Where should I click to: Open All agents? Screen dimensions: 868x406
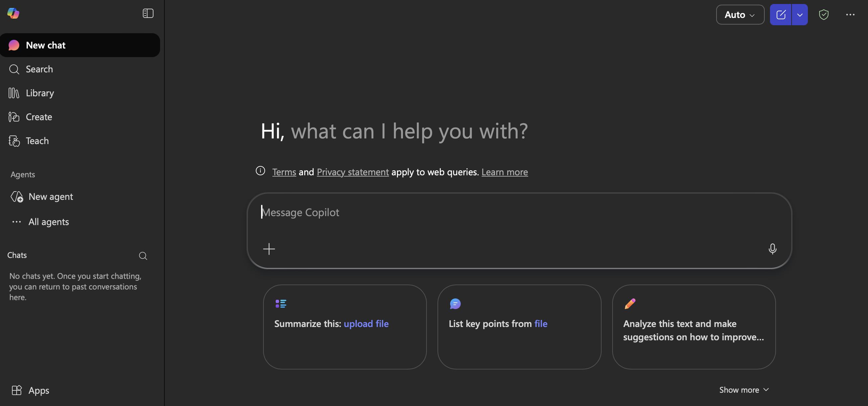click(x=48, y=222)
